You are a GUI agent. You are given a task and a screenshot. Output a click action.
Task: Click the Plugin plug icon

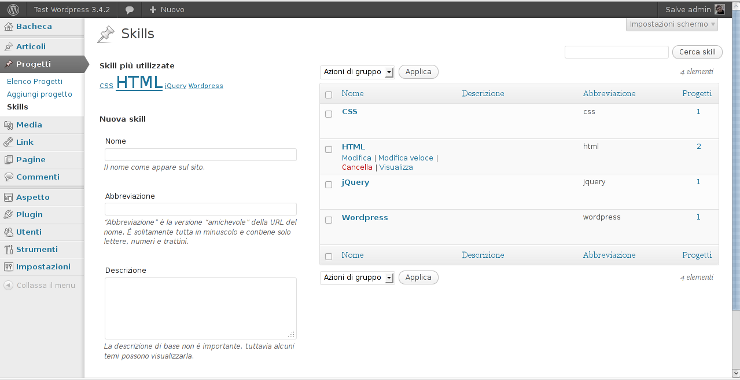pyautogui.click(x=8, y=215)
